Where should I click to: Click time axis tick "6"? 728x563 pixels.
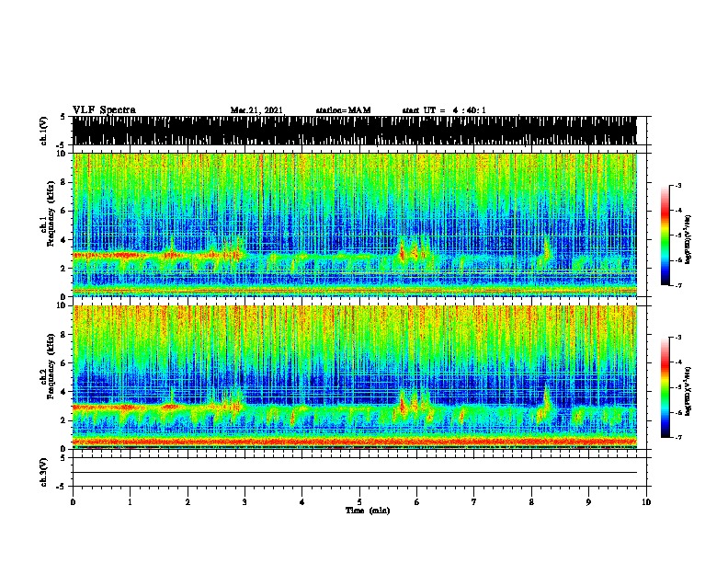416,502
